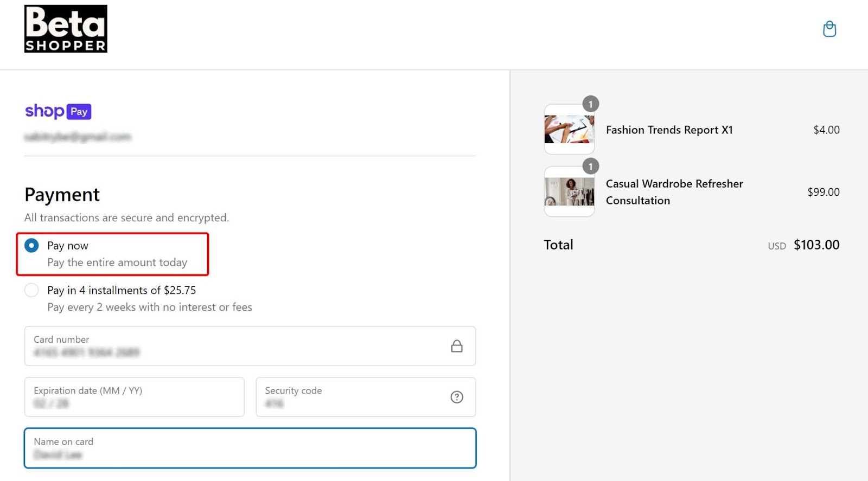Image resolution: width=868 pixels, height=481 pixels.
Task: Click Casual Wardrobe Refresher Consultation title
Action: click(x=674, y=192)
